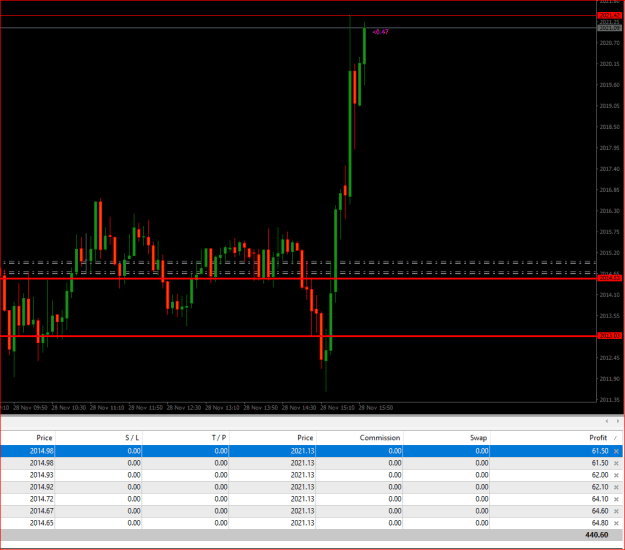This screenshot has width=625, height=550.
Task: Select the red 2021.42 price level label
Action: (609, 16)
